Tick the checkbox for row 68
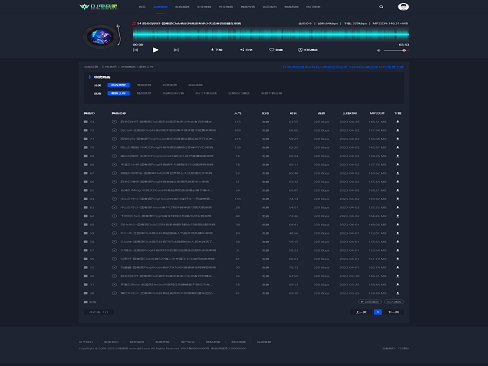 pyautogui.click(x=86, y=165)
